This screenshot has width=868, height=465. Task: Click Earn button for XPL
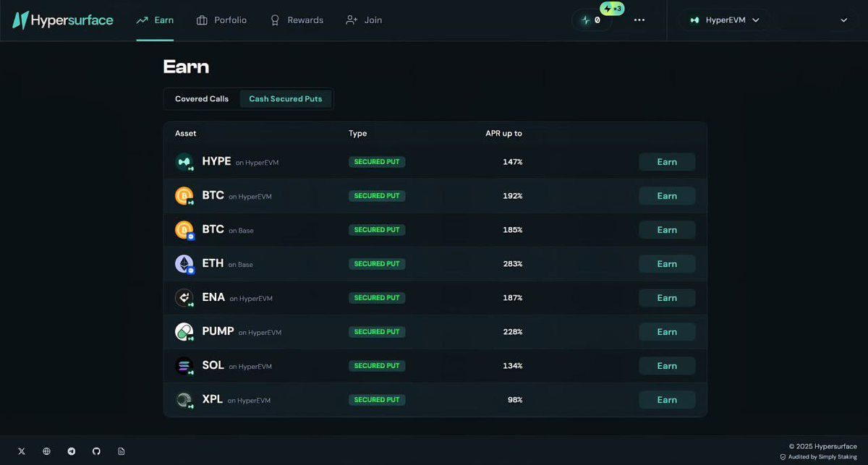coord(667,400)
